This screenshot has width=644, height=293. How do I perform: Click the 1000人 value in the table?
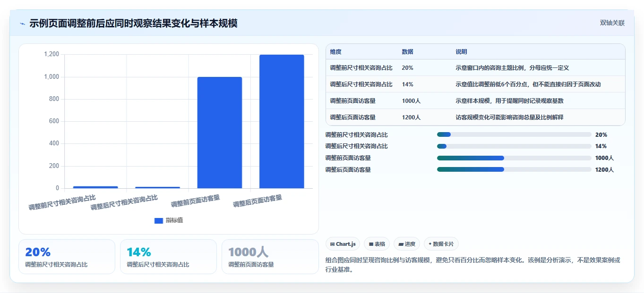click(x=411, y=101)
